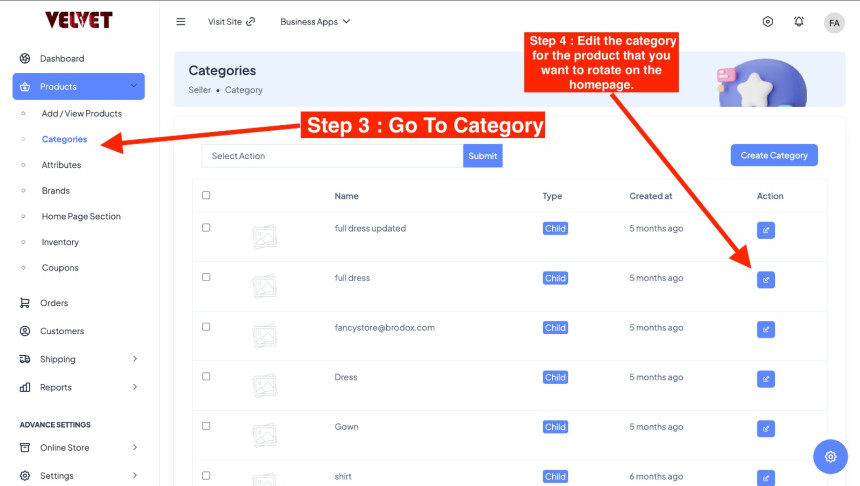Click edit icon for full dress updated

point(766,230)
